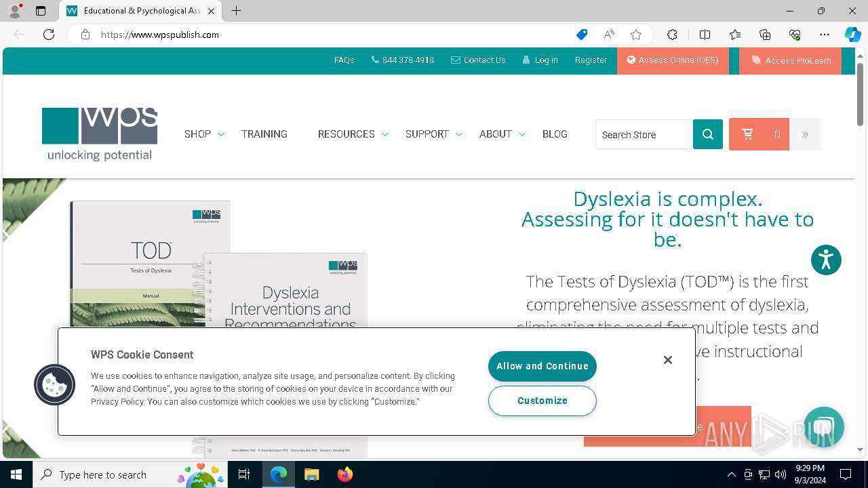Open the BLOG menu item

[x=555, y=134]
